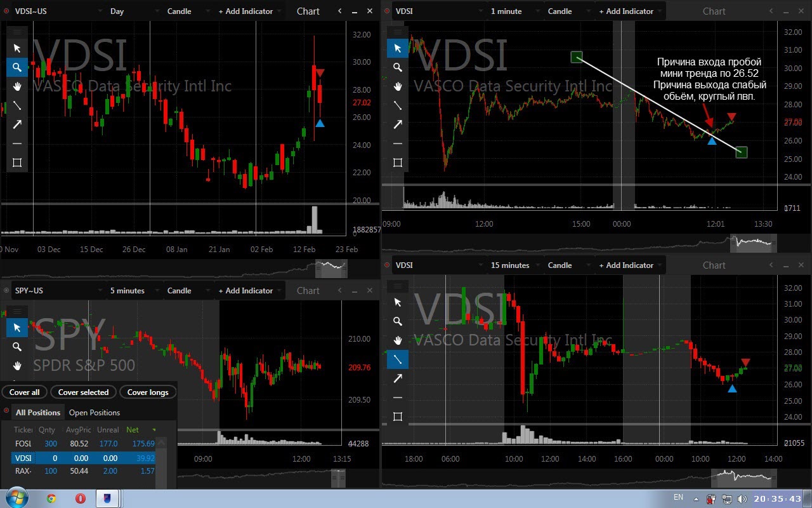Open Opera browser from the taskbar

80,498
